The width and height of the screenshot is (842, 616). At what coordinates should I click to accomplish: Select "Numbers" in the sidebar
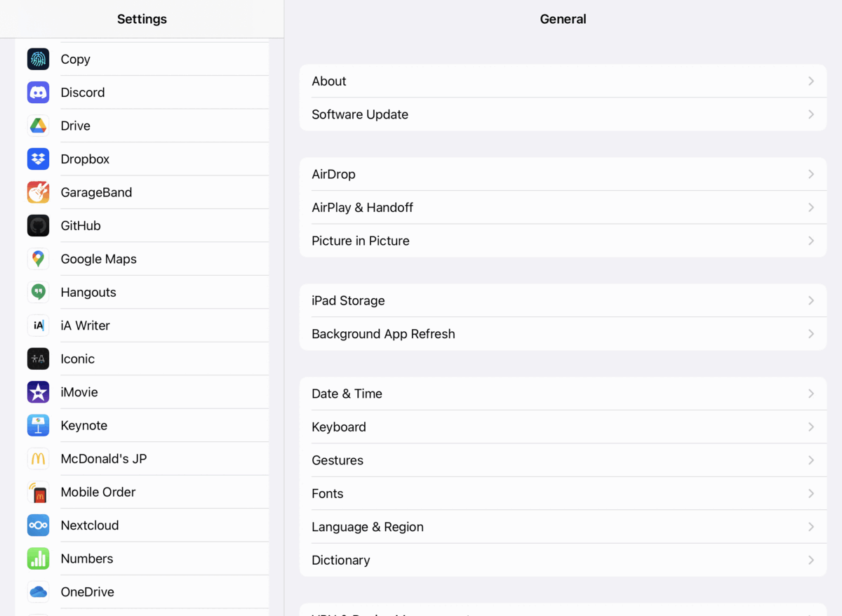coord(87,558)
